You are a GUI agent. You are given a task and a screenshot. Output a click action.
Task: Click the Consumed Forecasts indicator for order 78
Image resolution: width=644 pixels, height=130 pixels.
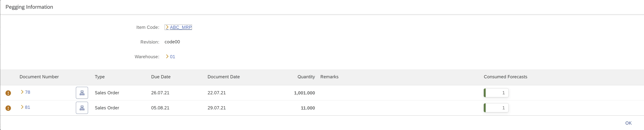tap(496, 93)
